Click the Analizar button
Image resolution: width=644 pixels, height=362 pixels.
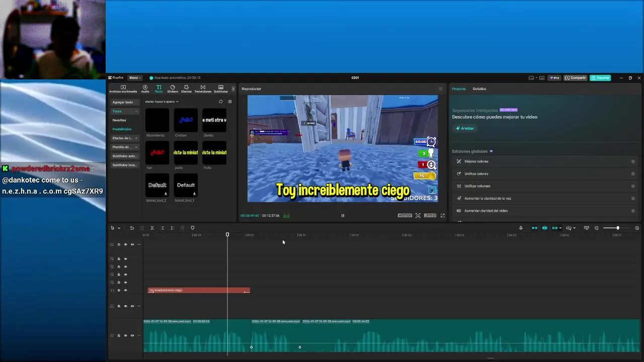tap(465, 129)
